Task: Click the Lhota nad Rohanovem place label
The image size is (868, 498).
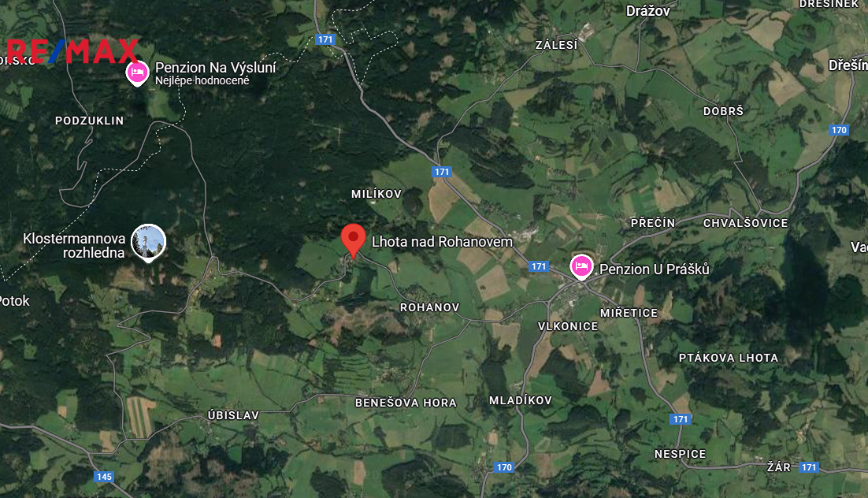Action: (442, 242)
